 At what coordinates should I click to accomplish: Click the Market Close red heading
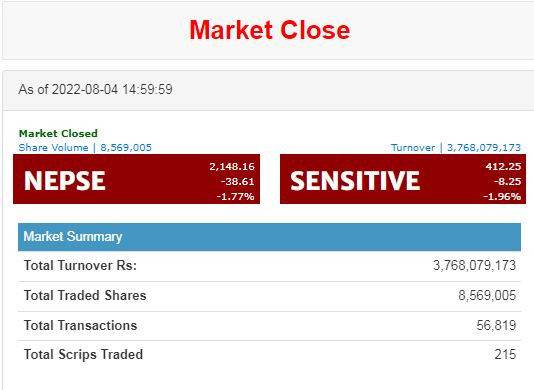tap(269, 30)
